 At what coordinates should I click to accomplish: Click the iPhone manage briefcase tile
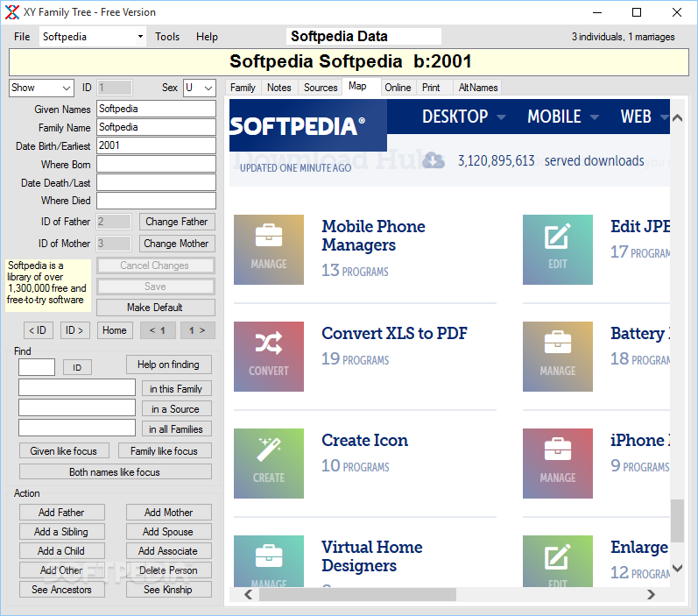[x=557, y=464]
